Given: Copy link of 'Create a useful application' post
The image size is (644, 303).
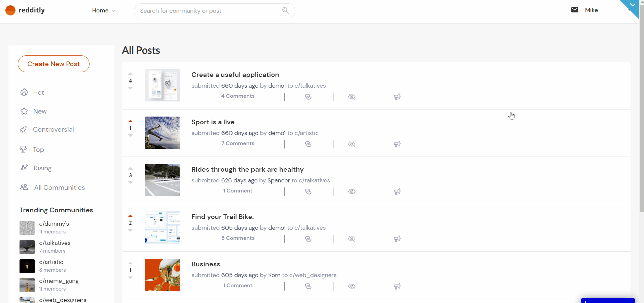Looking at the screenshot, I should click(308, 97).
